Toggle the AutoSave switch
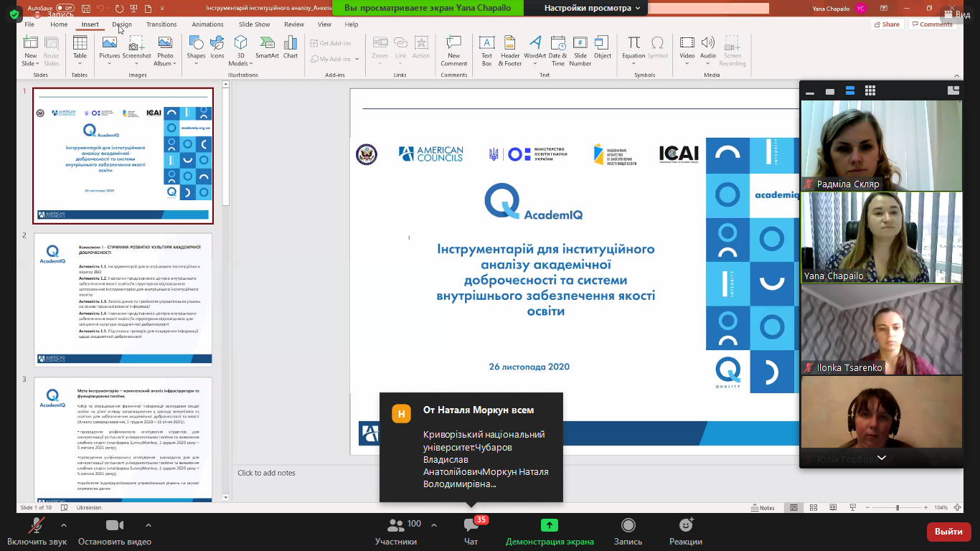 point(65,8)
